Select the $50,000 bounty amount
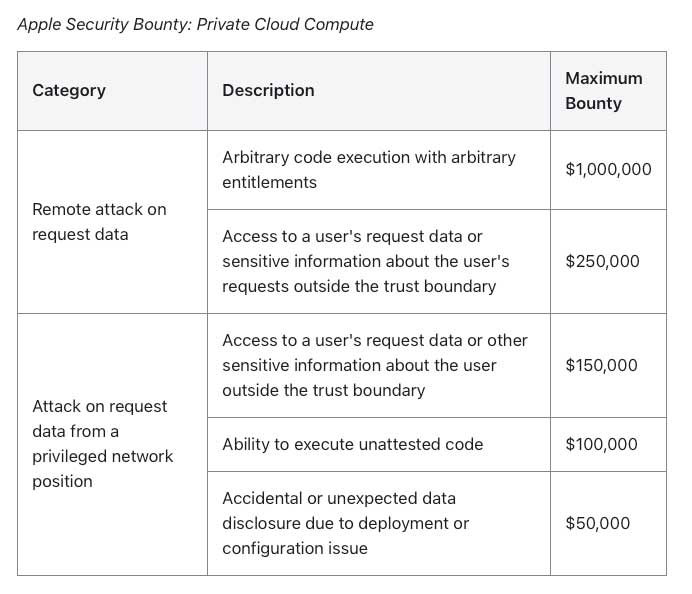This screenshot has height=594, width=692. (597, 523)
